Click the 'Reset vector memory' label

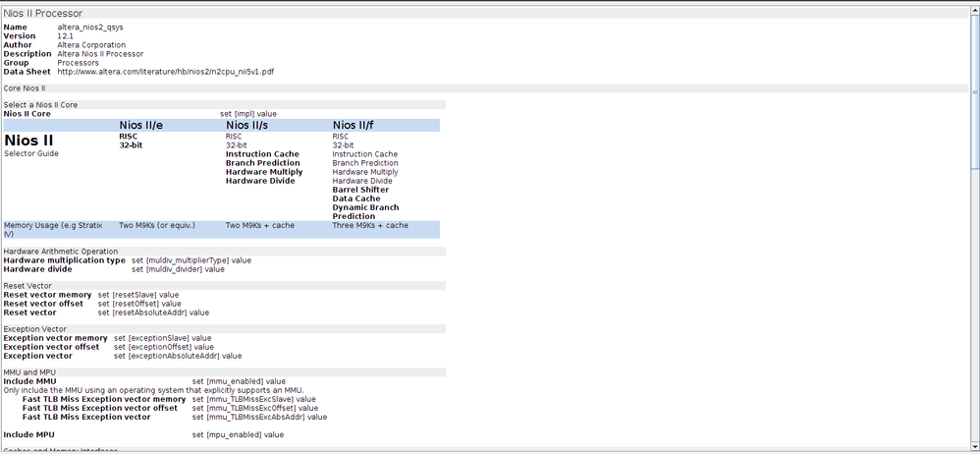pos(47,295)
